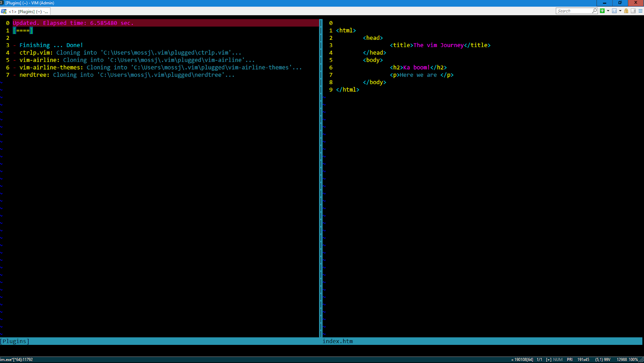Create a new console with the green plus icon
644x363 pixels.
[602, 11]
